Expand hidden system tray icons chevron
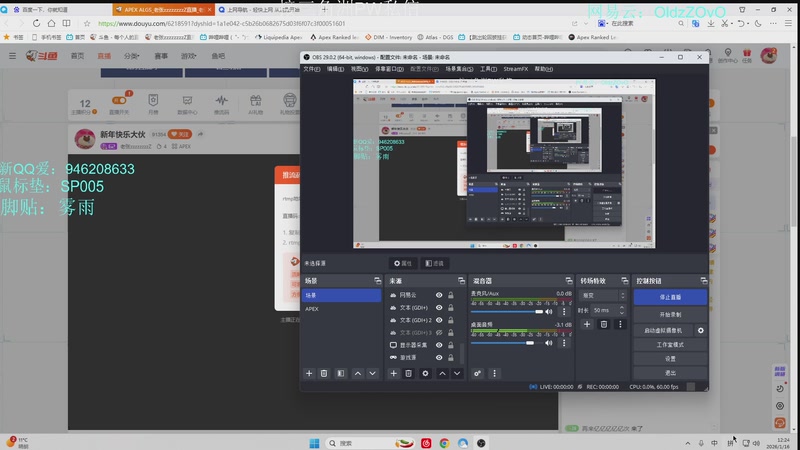 688,443
